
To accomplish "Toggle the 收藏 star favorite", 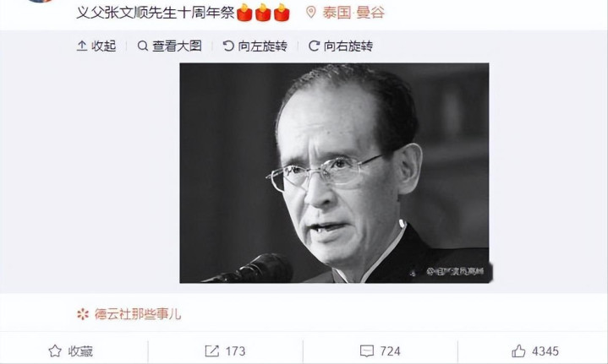I will pyautogui.click(x=71, y=350).
